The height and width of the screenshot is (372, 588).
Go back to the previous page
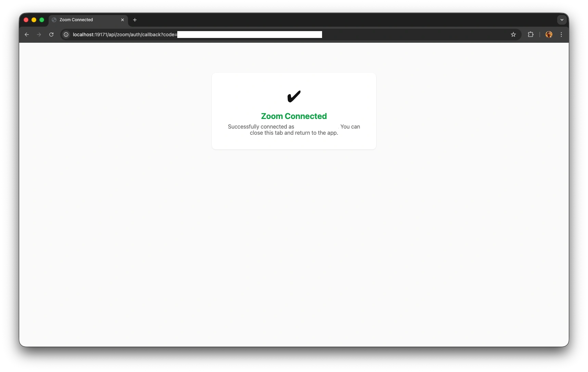[27, 35]
